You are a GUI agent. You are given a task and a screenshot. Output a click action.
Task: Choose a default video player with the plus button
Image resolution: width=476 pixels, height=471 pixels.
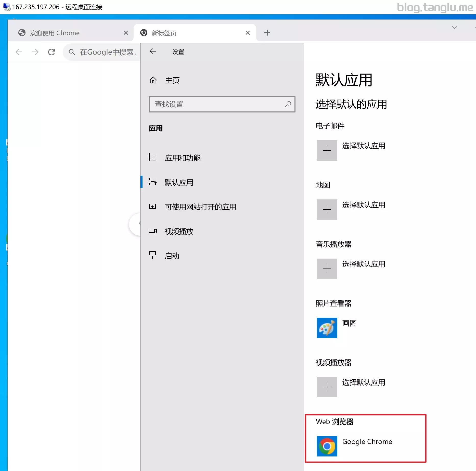coord(327,387)
